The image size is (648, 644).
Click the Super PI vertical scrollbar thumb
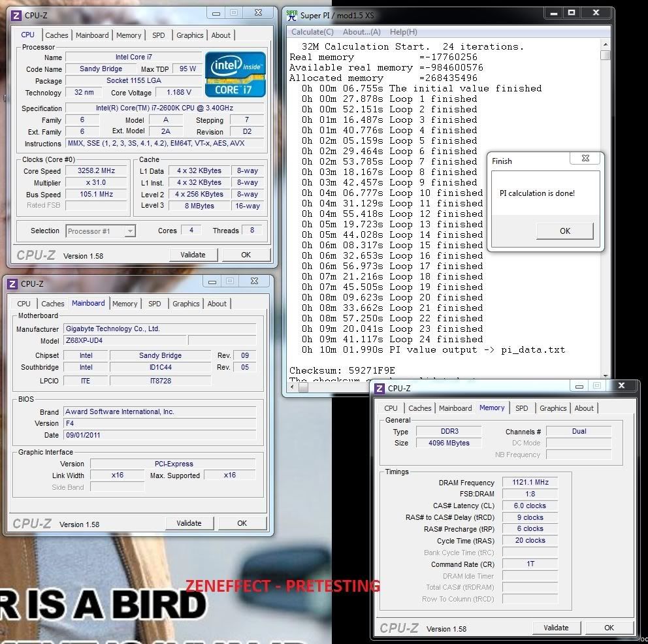pos(606,56)
